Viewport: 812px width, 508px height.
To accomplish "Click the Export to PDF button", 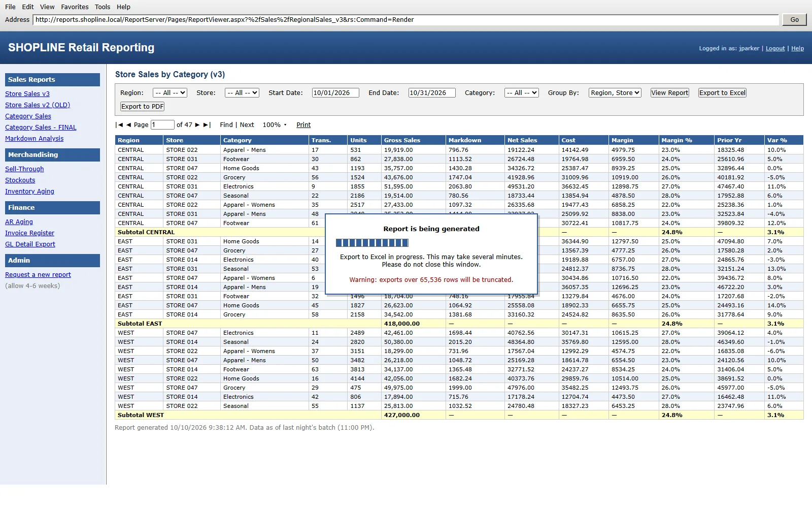I will point(142,107).
